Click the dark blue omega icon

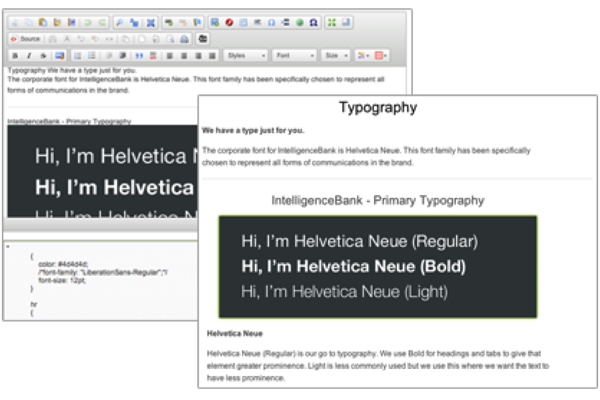click(x=313, y=23)
